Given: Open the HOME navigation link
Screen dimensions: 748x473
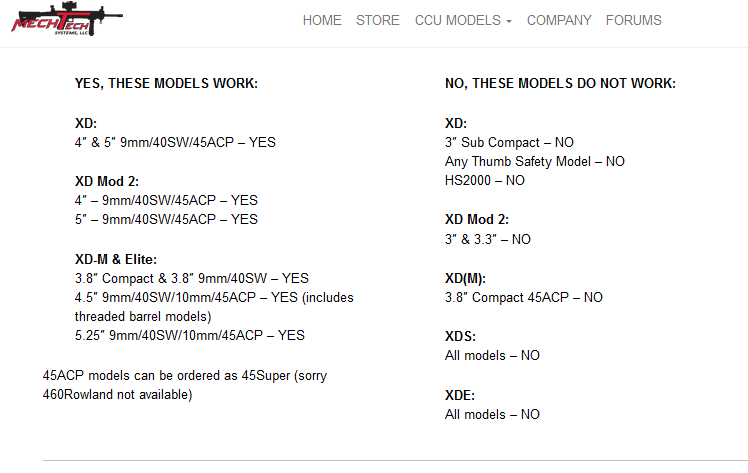Looking at the screenshot, I should point(322,21).
